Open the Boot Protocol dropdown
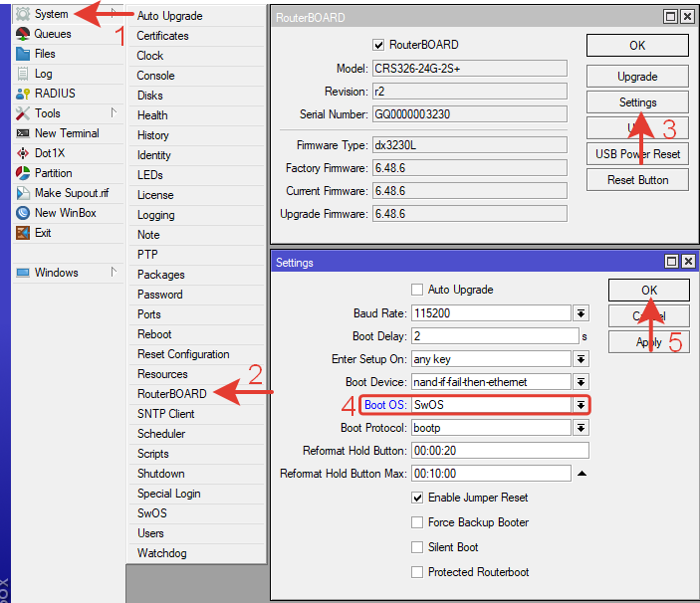Image resolution: width=700 pixels, height=603 pixels. [x=581, y=428]
